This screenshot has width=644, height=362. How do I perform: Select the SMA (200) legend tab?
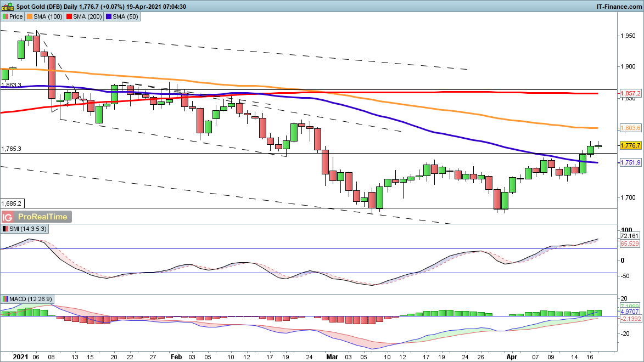[87, 16]
